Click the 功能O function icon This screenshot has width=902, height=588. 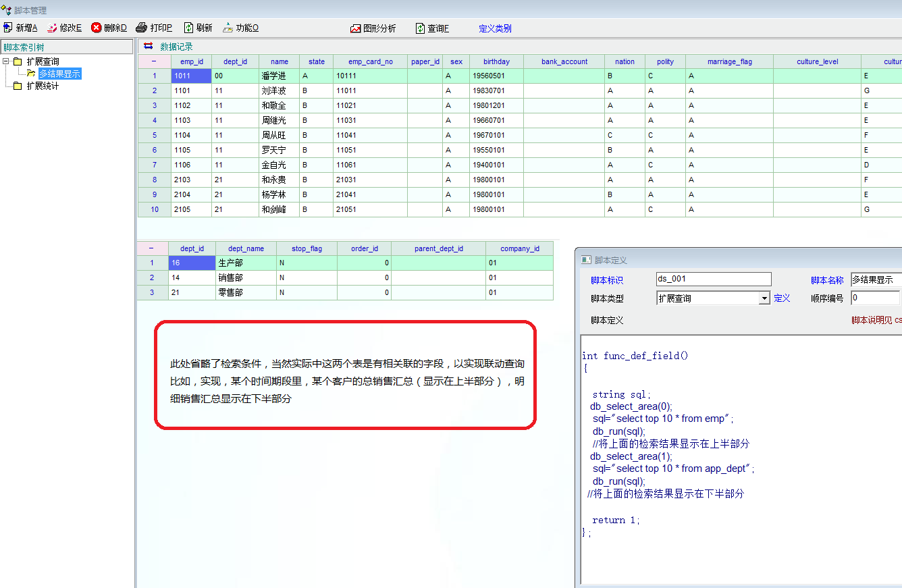point(228,28)
